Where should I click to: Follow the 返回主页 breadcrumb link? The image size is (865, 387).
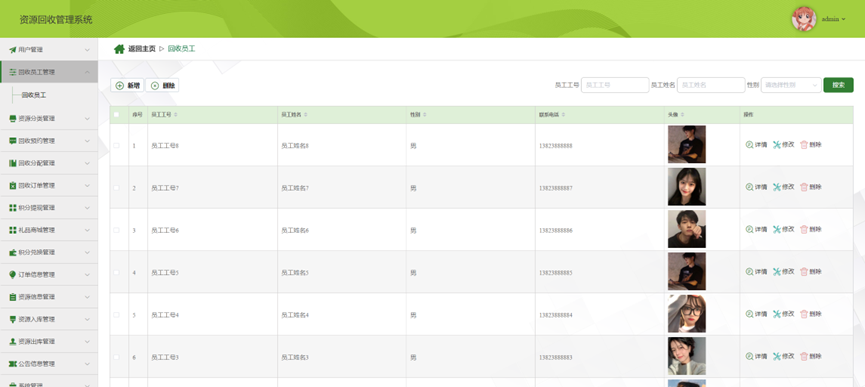pyautogui.click(x=142, y=49)
